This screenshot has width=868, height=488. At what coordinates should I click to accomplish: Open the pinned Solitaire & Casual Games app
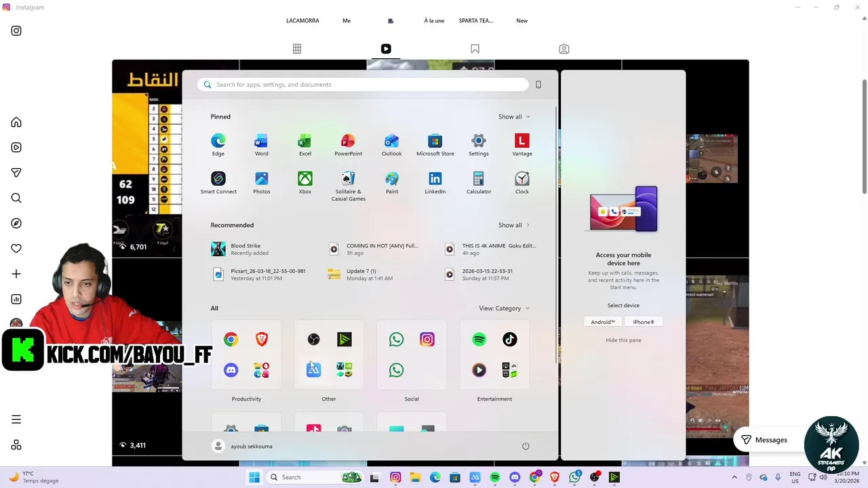(348, 186)
